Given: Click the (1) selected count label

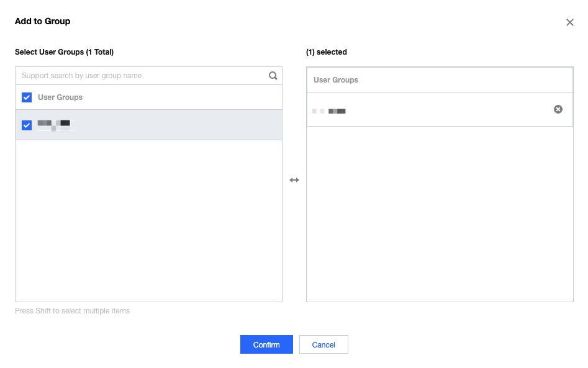Looking at the screenshot, I should tap(327, 52).
